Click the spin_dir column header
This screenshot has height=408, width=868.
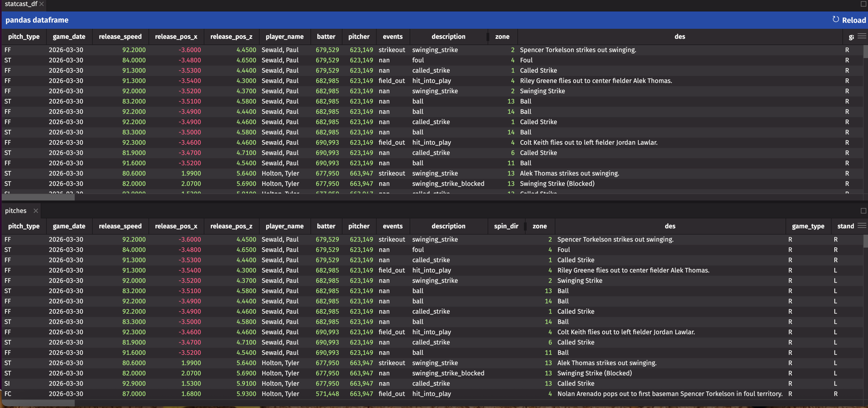[506, 226]
